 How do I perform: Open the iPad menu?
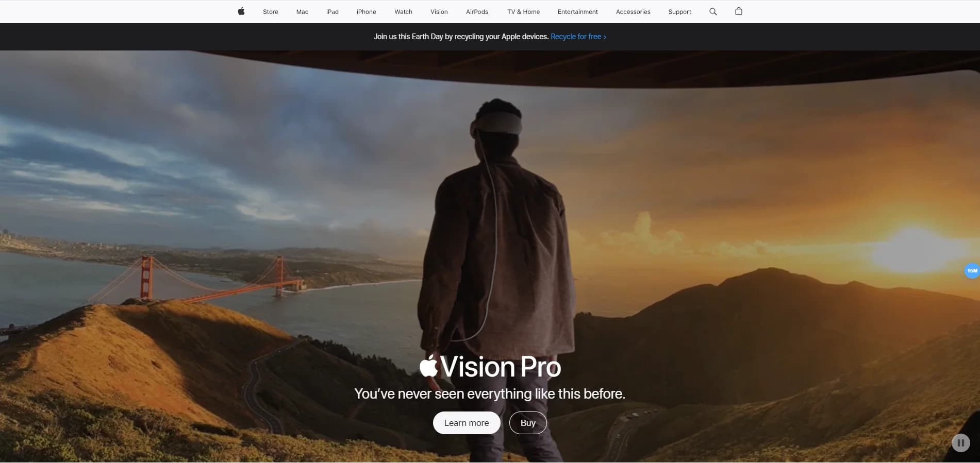(x=333, y=12)
